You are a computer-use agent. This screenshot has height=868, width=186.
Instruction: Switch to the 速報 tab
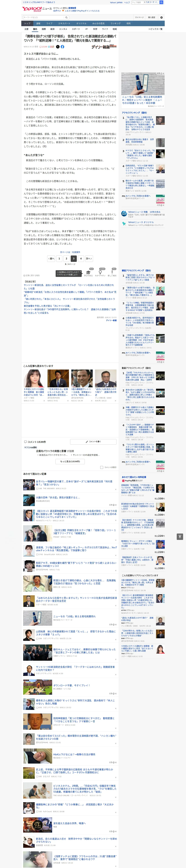[x=38, y=24]
